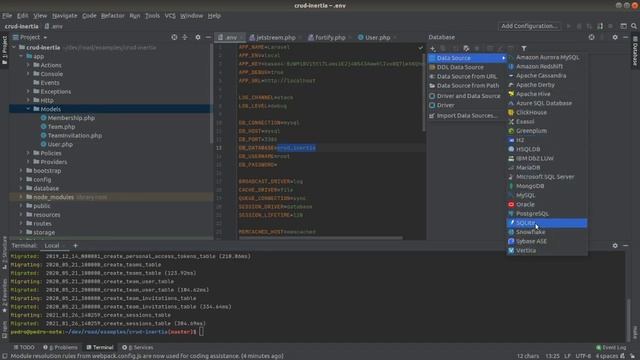The width and height of the screenshot is (640, 360).
Task: Hide the Project tool window
Action: click(x=208, y=37)
